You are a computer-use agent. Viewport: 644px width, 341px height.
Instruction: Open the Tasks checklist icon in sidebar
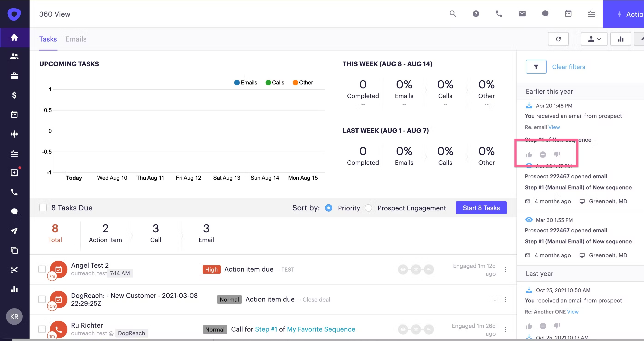click(x=14, y=153)
